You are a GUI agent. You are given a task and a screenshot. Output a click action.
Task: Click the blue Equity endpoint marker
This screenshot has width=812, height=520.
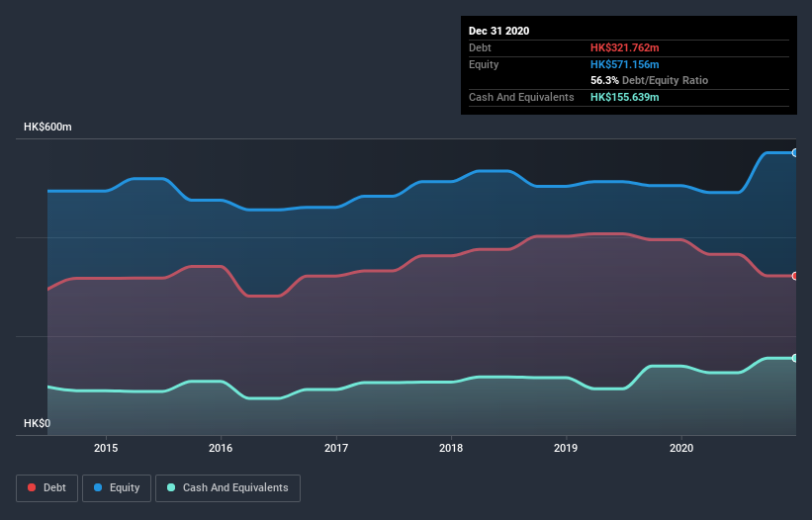(795, 152)
